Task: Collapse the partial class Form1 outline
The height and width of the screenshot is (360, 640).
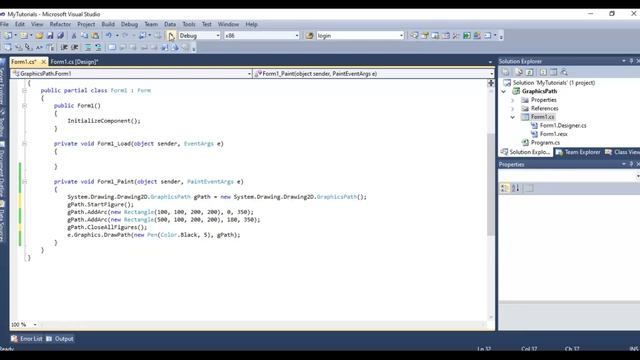Action: pyautogui.click(x=24, y=90)
